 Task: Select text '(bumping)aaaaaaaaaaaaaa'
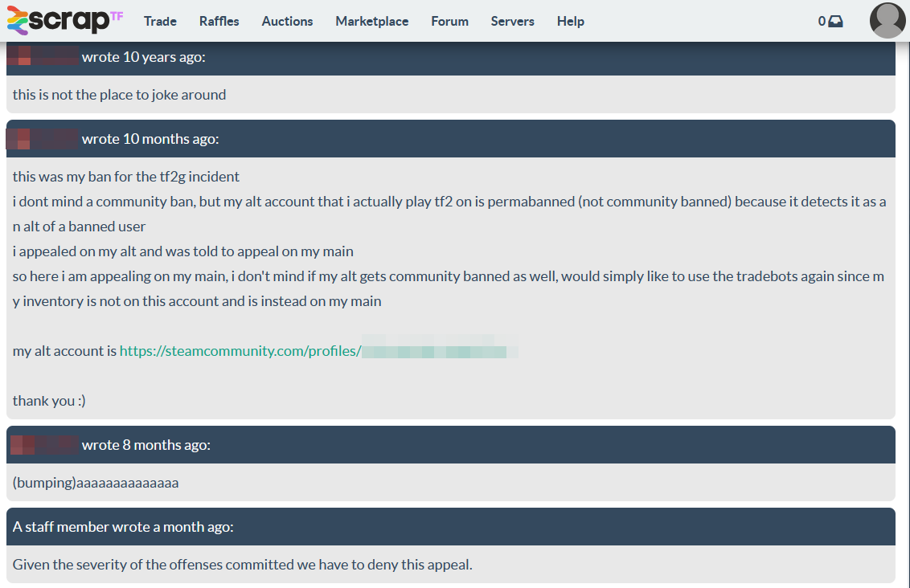[x=96, y=483]
